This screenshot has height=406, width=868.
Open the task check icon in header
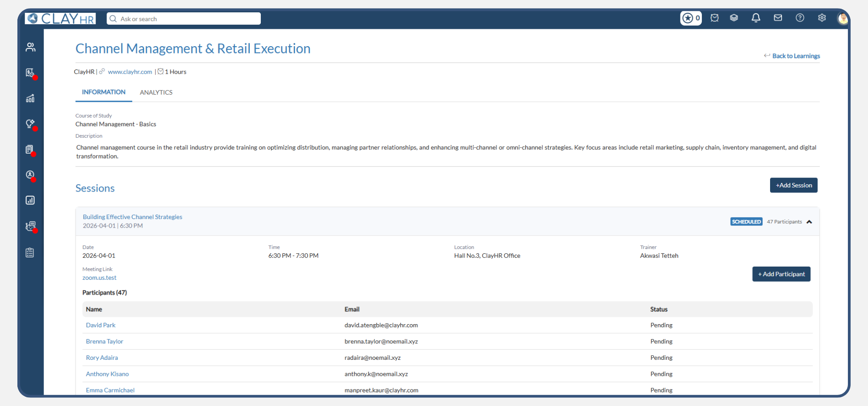click(714, 18)
